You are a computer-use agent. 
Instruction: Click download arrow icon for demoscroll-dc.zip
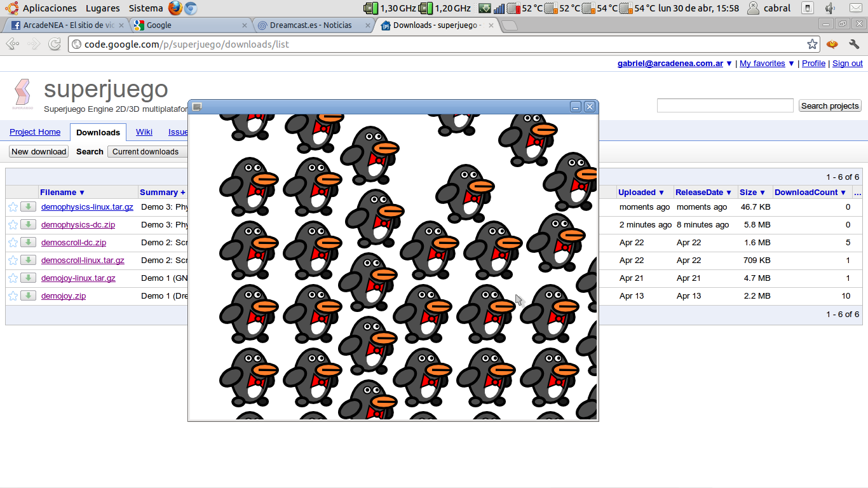pos(28,242)
